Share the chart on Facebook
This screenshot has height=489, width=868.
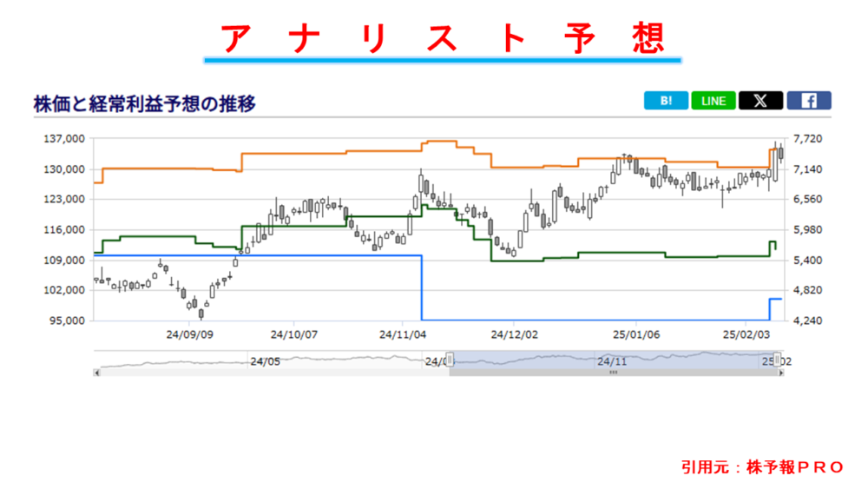pos(809,101)
